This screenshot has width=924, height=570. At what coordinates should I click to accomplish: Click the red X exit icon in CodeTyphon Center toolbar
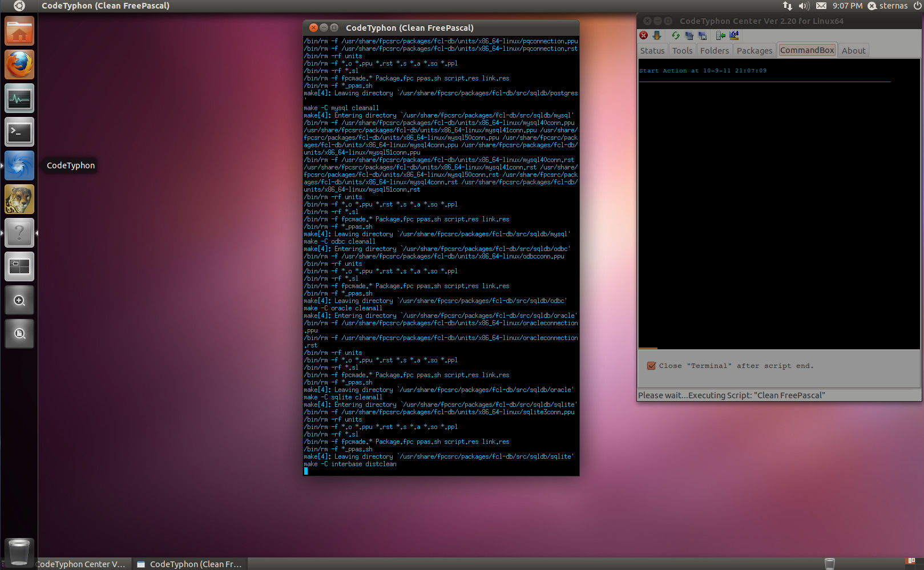pos(643,35)
